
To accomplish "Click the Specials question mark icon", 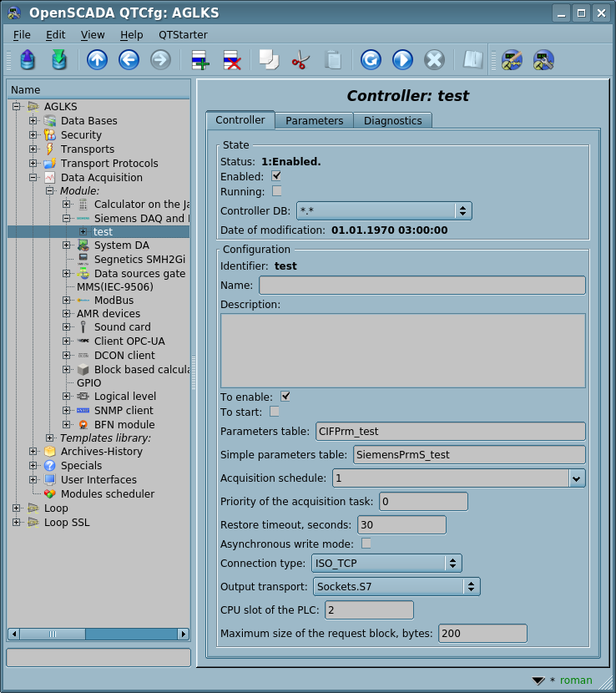I will [50, 465].
